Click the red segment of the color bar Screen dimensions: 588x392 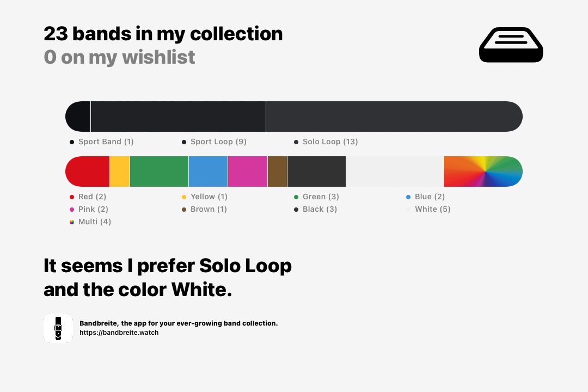click(88, 171)
